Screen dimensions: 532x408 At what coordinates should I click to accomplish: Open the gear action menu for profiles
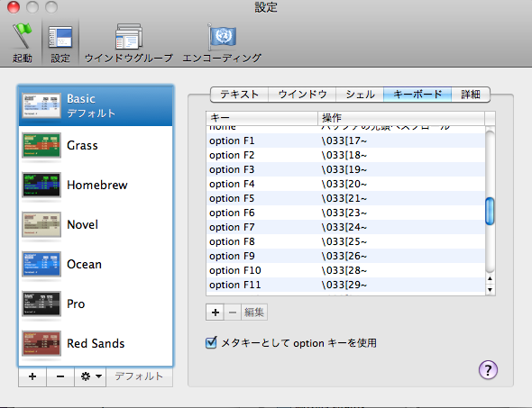point(90,376)
